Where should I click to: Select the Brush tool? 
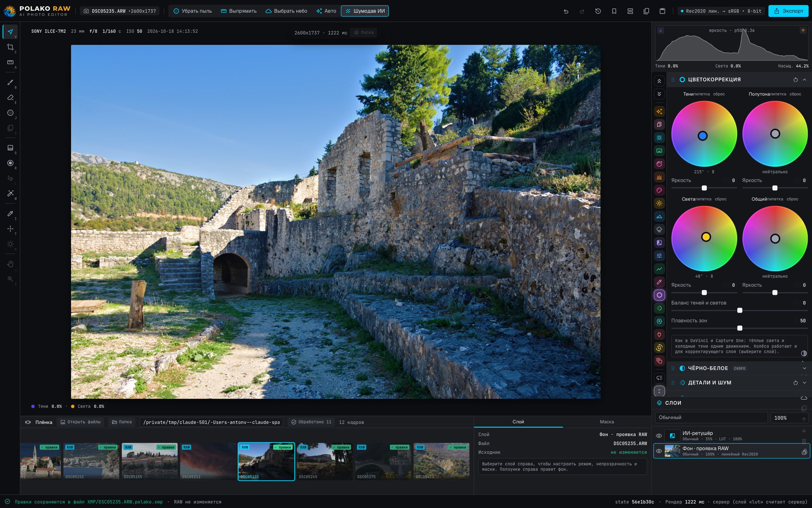(10, 83)
